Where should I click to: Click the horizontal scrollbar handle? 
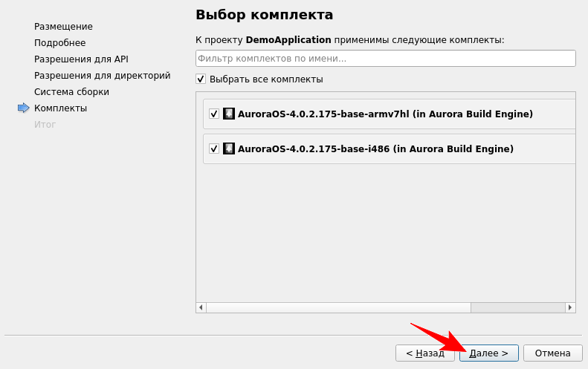point(338,307)
